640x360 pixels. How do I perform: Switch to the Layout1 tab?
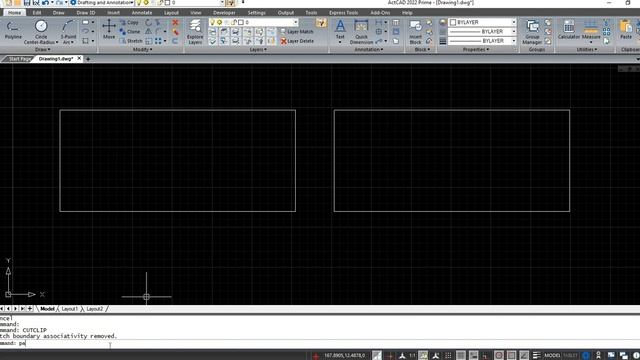click(x=70, y=309)
